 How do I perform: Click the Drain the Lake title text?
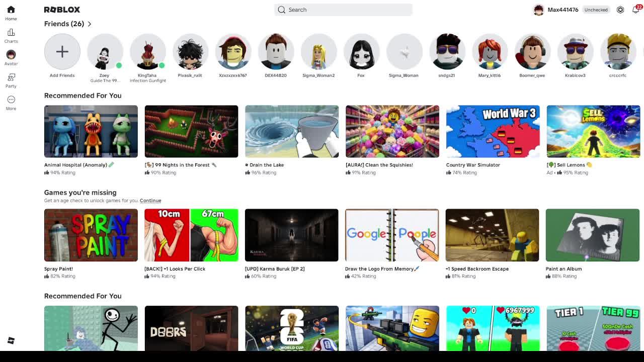pyautogui.click(x=265, y=165)
